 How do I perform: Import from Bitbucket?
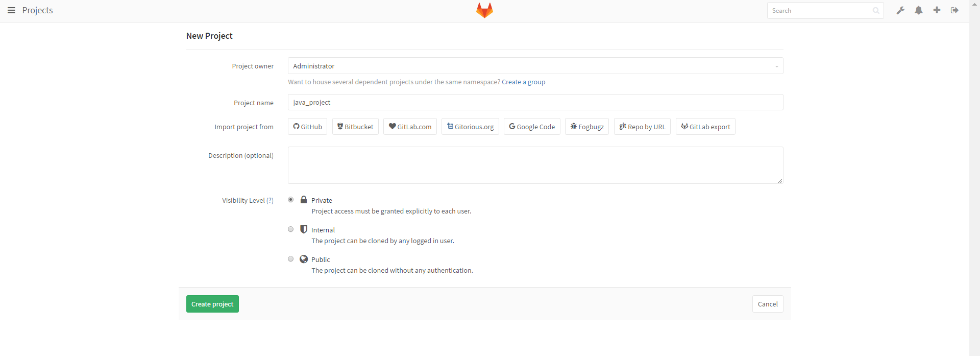click(355, 127)
